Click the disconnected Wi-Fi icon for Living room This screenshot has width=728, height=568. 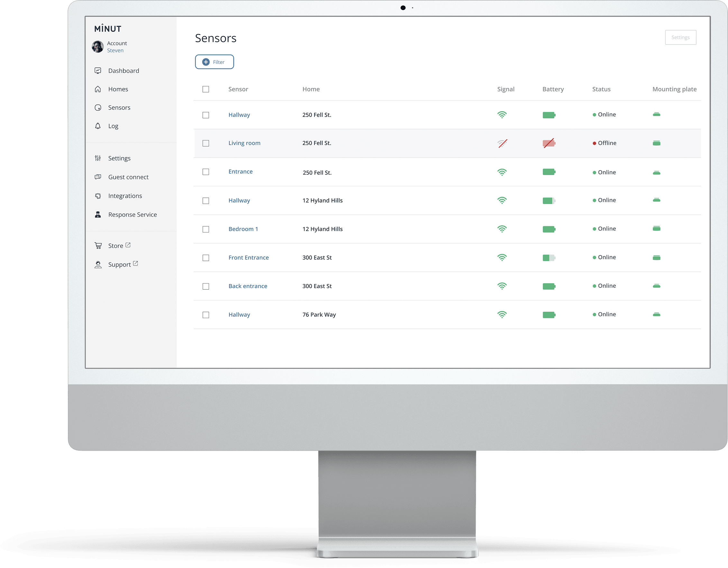[x=502, y=144]
